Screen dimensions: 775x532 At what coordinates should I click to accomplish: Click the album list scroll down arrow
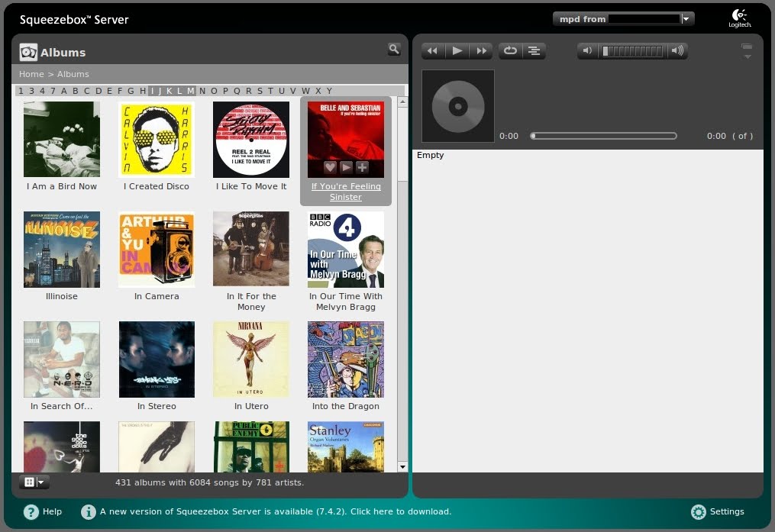[x=402, y=467]
